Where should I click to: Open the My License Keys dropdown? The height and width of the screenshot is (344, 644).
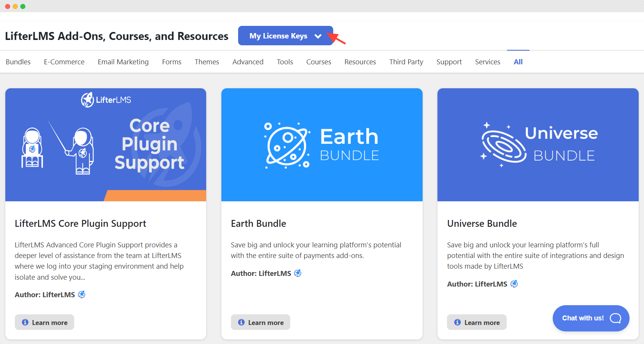pos(285,36)
